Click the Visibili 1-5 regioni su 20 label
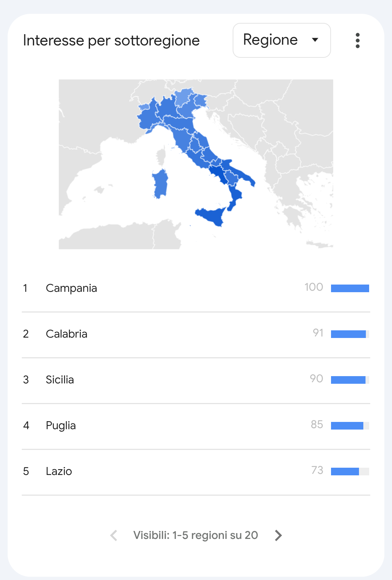 196,535
